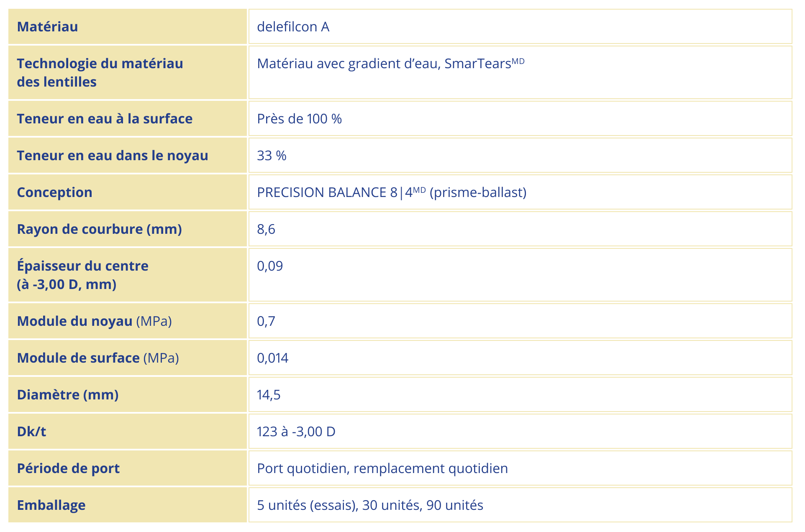This screenshot has height=532, width=805.
Task: Select 'PRECISION BALANCE 8|4 (prisme-ballast)' text
Action: 392,192
